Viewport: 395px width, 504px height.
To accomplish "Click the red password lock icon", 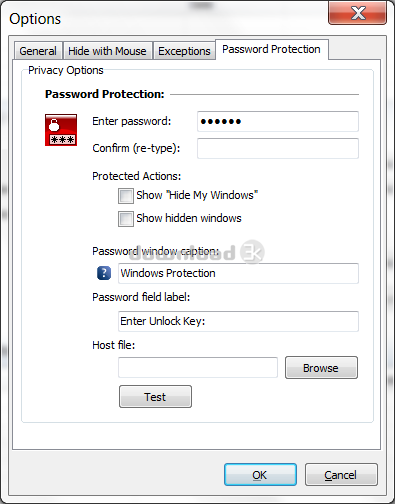I will point(61,130).
